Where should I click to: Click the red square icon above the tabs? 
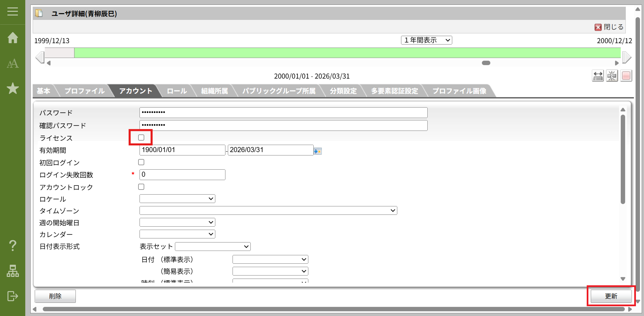(x=626, y=76)
